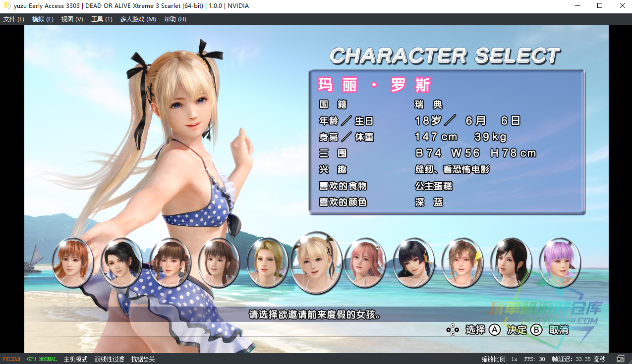The image size is (632, 364).
Task: Open the 视图 (V) menu
Action: tap(72, 19)
